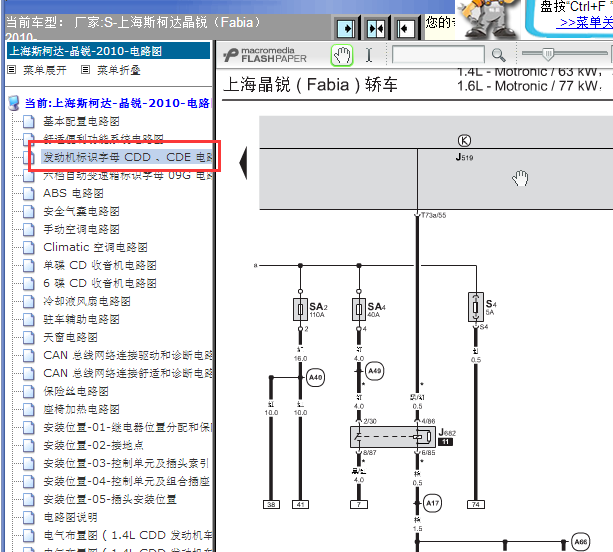613x552 pixels.
Task: Click the SA2 110A fuse symbol
Action: (300, 310)
